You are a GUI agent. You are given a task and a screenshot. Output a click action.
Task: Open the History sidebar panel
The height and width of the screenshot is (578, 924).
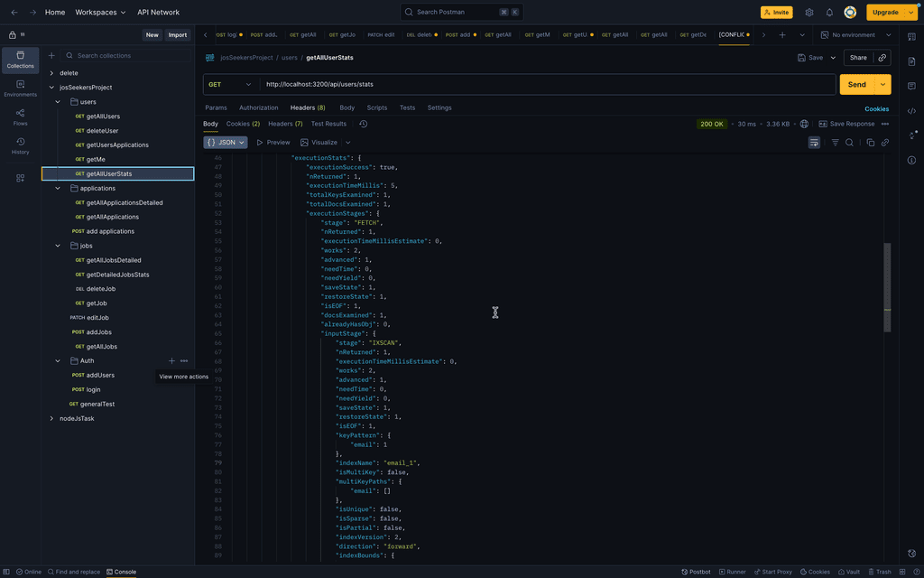pyautogui.click(x=20, y=146)
